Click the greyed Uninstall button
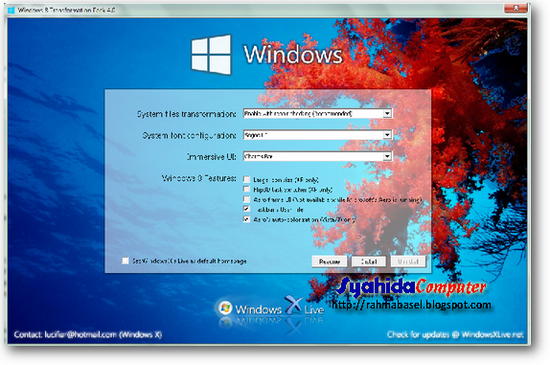The height and width of the screenshot is (365, 550). tap(408, 262)
